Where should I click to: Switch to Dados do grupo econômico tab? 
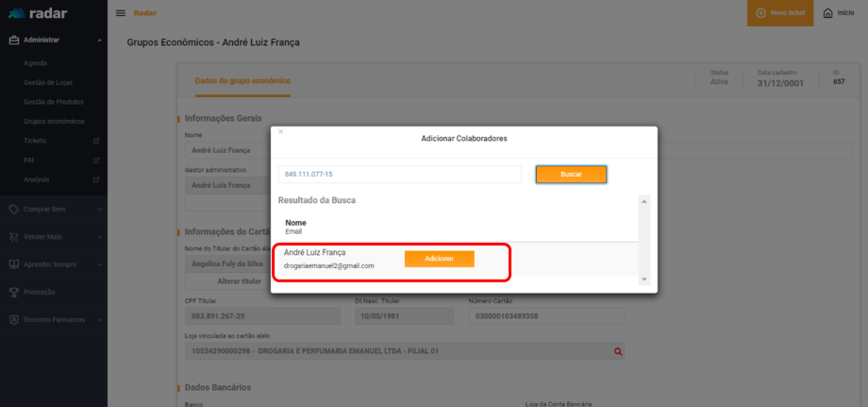242,81
